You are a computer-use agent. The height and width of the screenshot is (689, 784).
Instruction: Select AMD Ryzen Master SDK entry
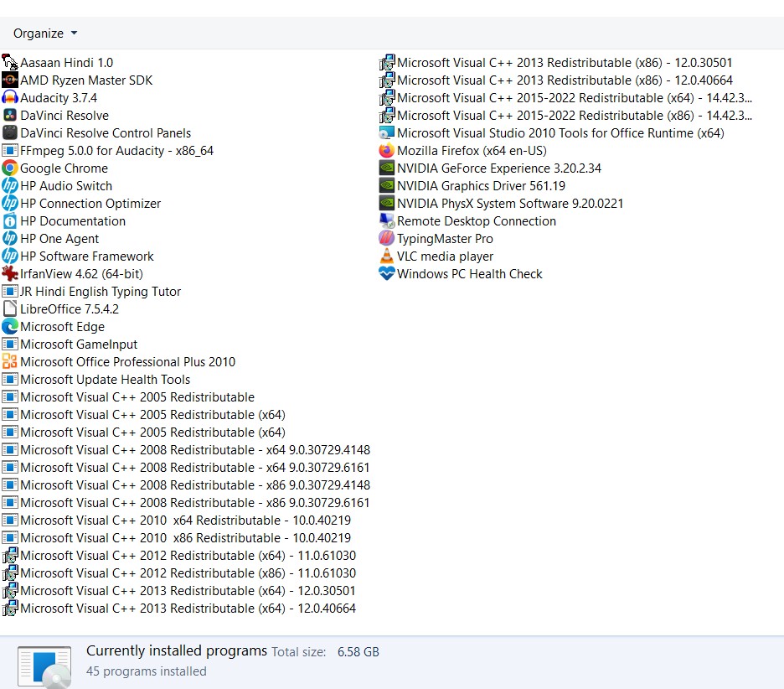click(86, 80)
